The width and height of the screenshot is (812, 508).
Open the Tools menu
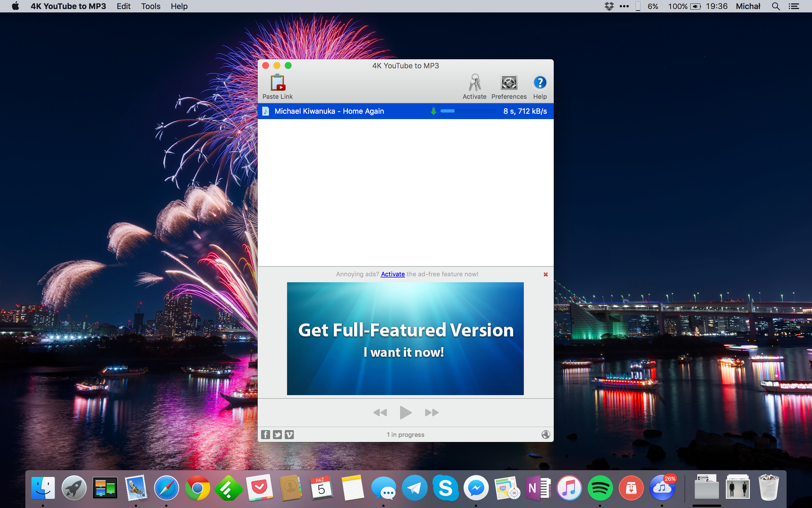pyautogui.click(x=151, y=6)
